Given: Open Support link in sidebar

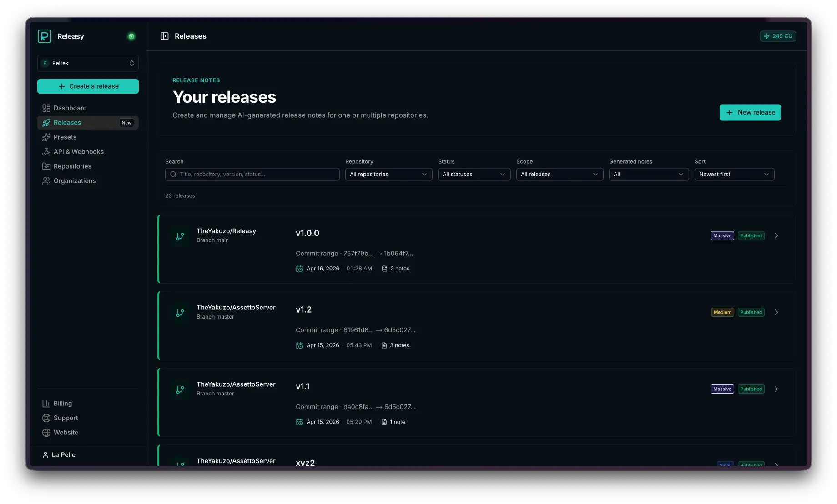Looking at the screenshot, I should click(88, 418).
